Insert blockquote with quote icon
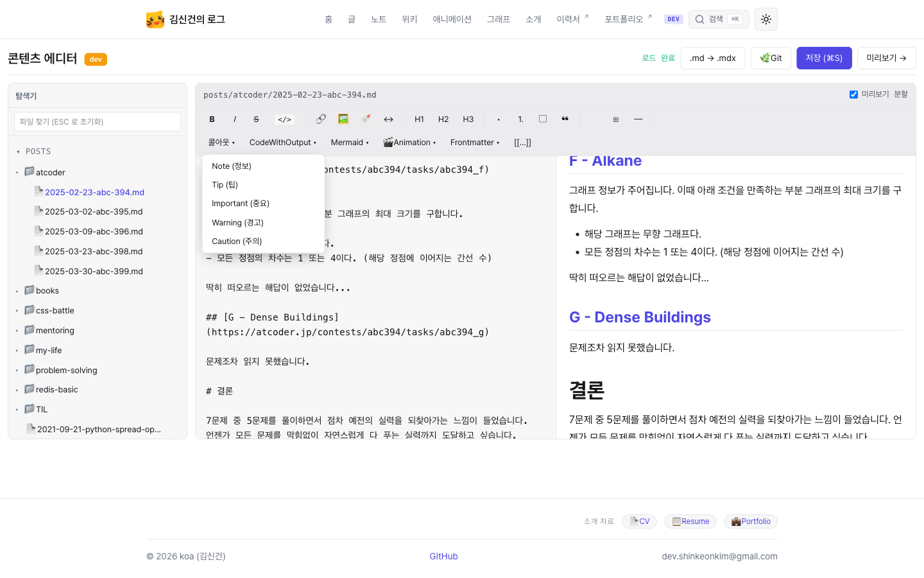 [x=565, y=119]
